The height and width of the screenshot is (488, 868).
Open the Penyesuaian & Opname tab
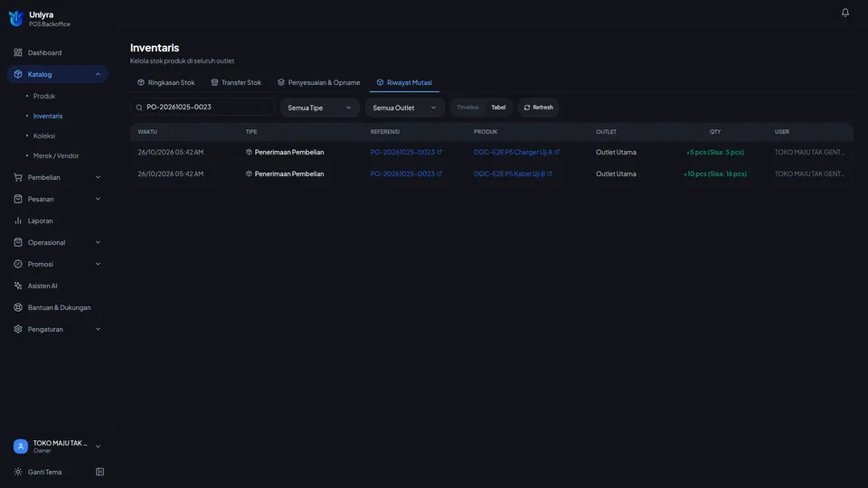click(319, 82)
